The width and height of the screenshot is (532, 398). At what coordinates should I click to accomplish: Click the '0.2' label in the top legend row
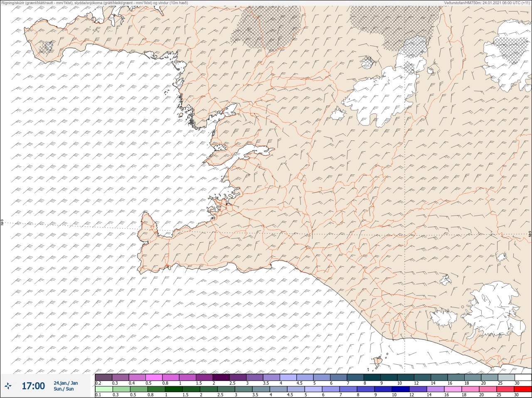pos(98,383)
